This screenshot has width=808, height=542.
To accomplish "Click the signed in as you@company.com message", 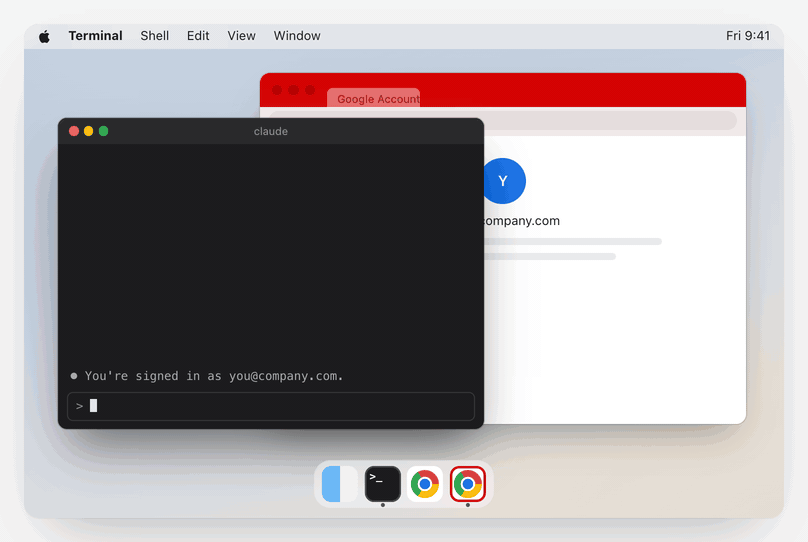I will [214, 376].
